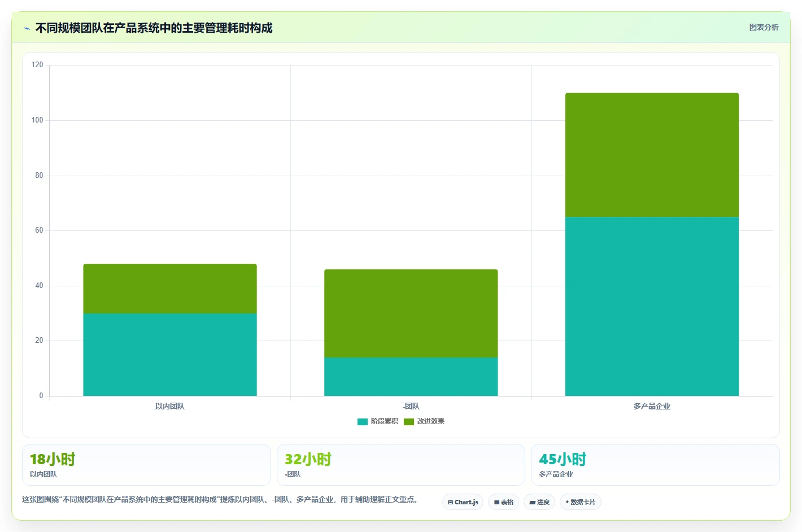This screenshot has width=802, height=532.
Task: Click the description text starting 这张图围绕
Action: point(221,499)
